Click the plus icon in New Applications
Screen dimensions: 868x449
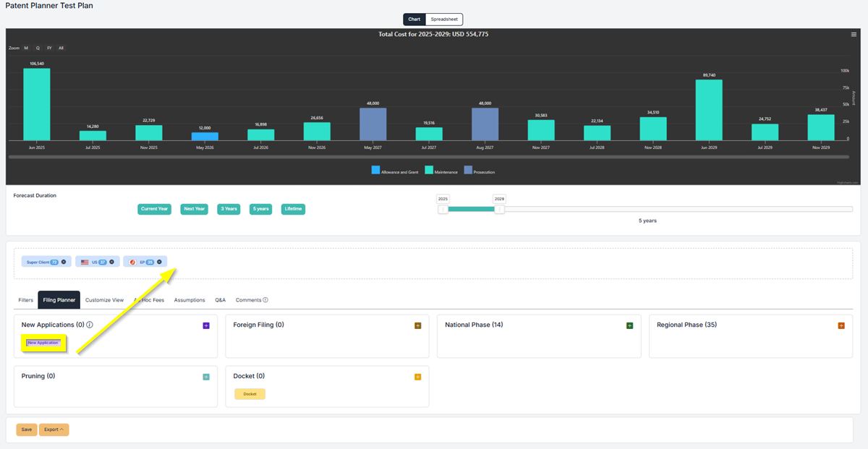pos(206,326)
